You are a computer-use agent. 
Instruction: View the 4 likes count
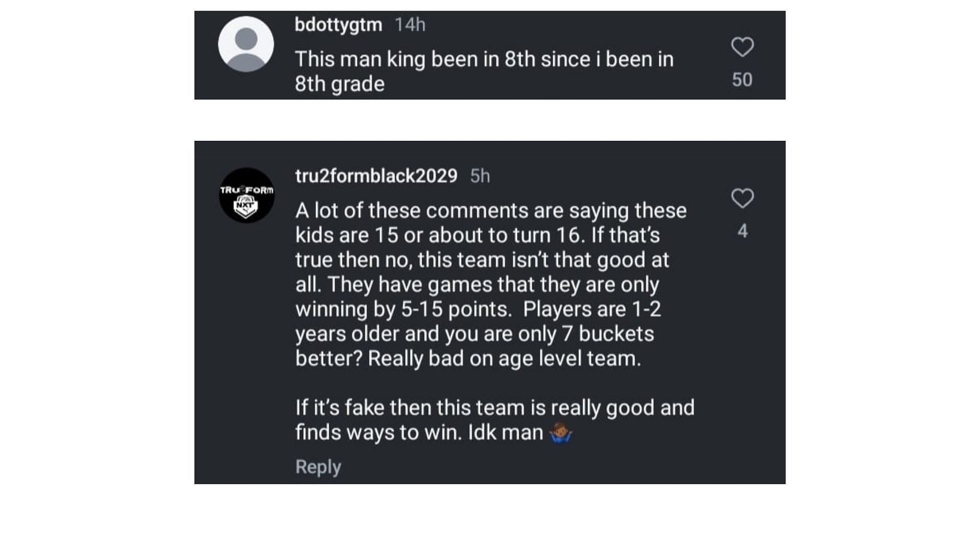(x=743, y=231)
